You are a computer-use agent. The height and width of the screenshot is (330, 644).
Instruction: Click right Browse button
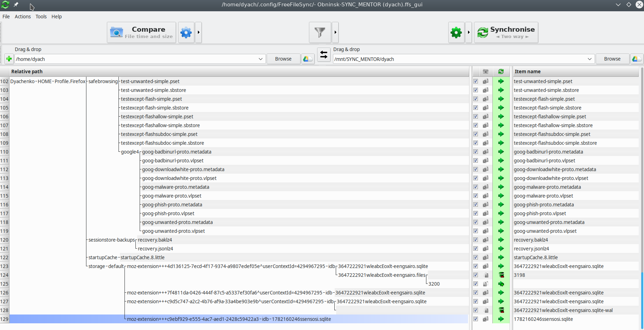612,59
